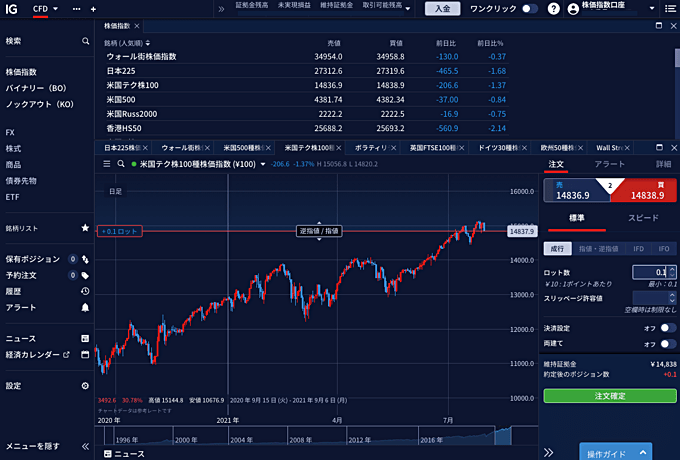Switch to the 米国500種株 chart tab
The image size is (680, 460).
(x=244, y=148)
